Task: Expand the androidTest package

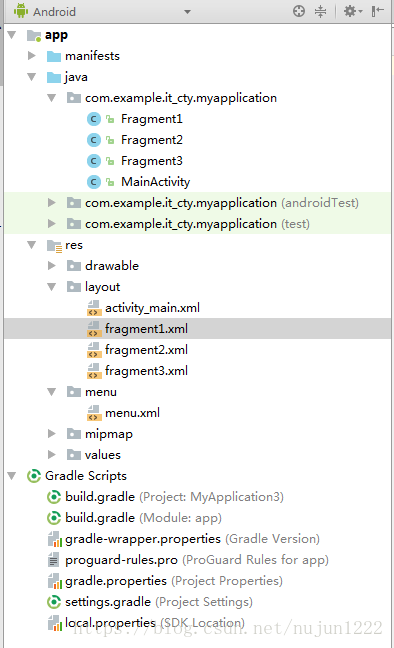Action: click(51, 202)
